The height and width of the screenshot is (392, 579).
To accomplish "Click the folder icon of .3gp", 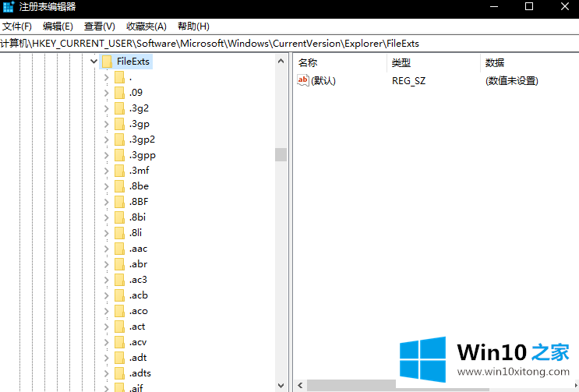I will [x=119, y=124].
